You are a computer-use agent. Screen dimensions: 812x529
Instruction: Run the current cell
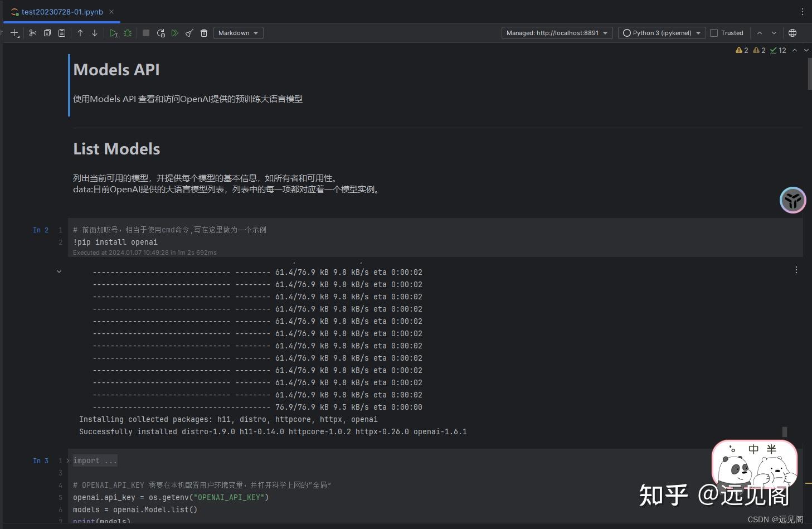tap(113, 33)
